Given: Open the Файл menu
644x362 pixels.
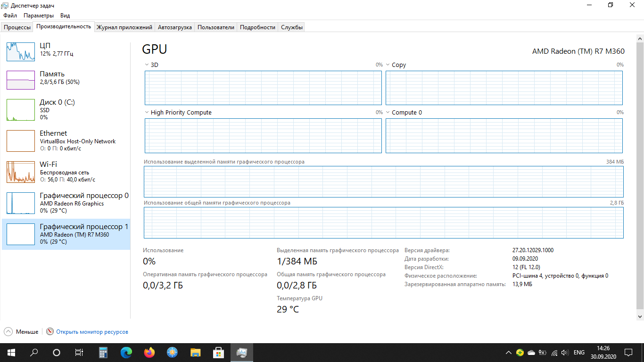Looking at the screenshot, I should point(10,16).
